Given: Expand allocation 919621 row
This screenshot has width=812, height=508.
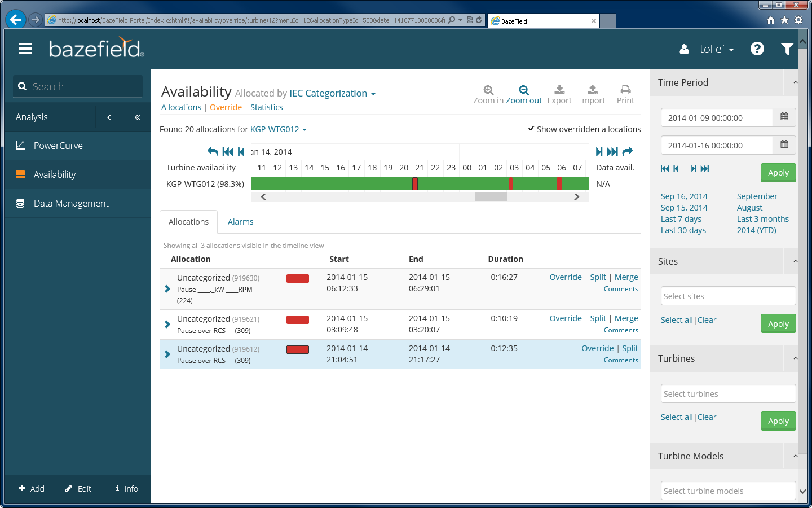Looking at the screenshot, I should click(x=167, y=325).
